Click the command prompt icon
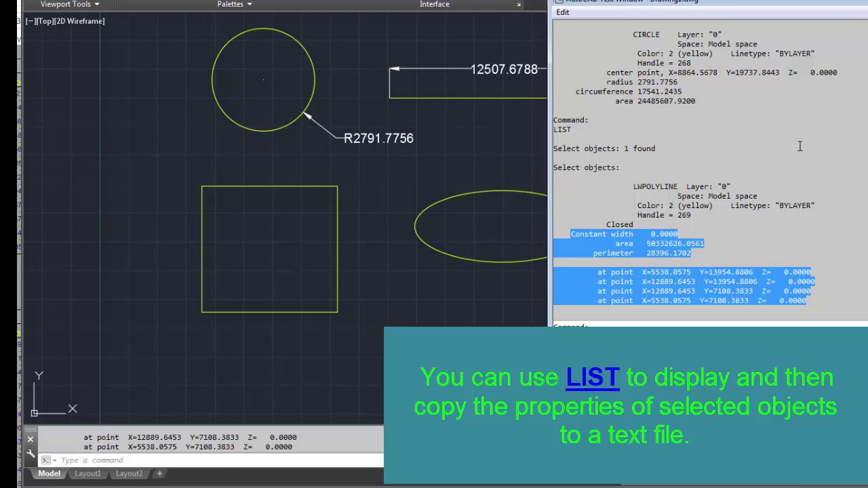Viewport: 868px width, 488px height. tap(45, 460)
